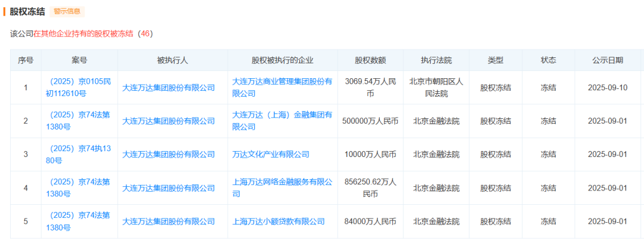644x240 pixels.
Task: Open case number link in 上海万达小额贷款 row
Action: pos(79,221)
